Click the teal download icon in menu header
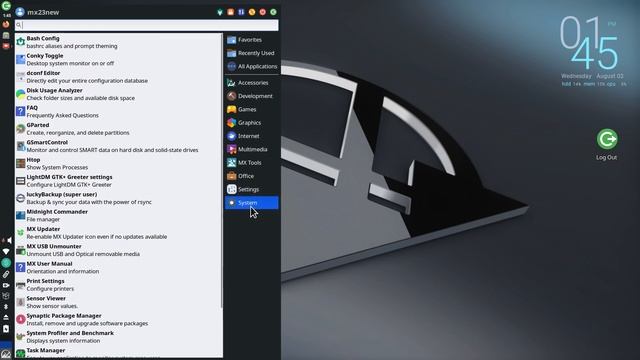Screen dimensions: 640x360 tap(220, 12)
